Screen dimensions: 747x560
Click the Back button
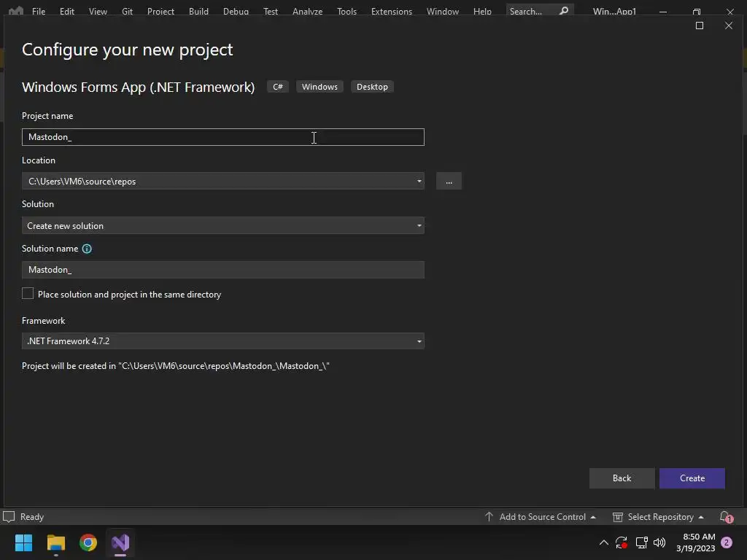[x=622, y=478]
